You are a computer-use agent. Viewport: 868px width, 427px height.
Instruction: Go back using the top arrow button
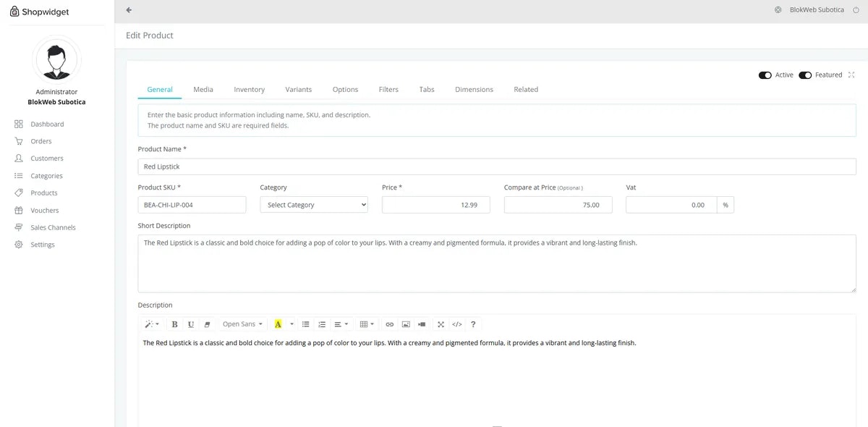click(x=128, y=9)
